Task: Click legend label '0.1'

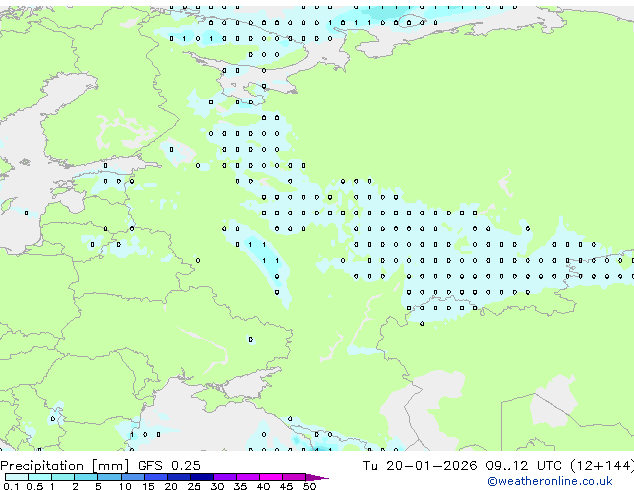Action: [11, 486]
